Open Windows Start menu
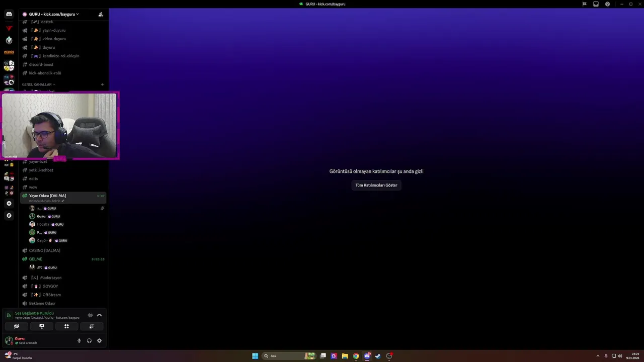 coord(255,356)
